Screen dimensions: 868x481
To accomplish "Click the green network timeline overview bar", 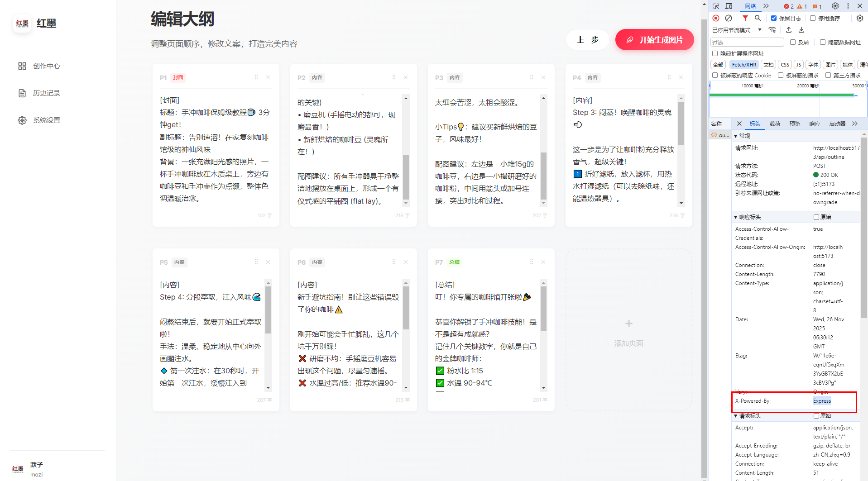I will tap(782, 95).
